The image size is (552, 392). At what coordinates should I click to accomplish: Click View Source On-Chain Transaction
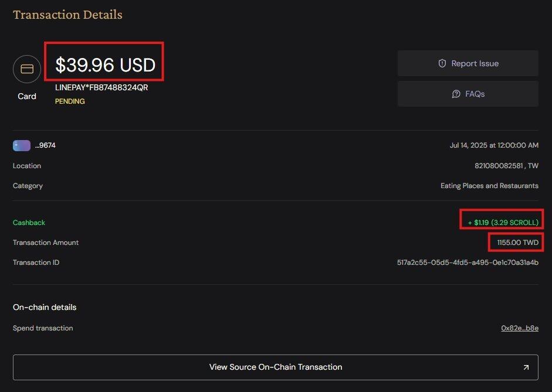coord(275,367)
